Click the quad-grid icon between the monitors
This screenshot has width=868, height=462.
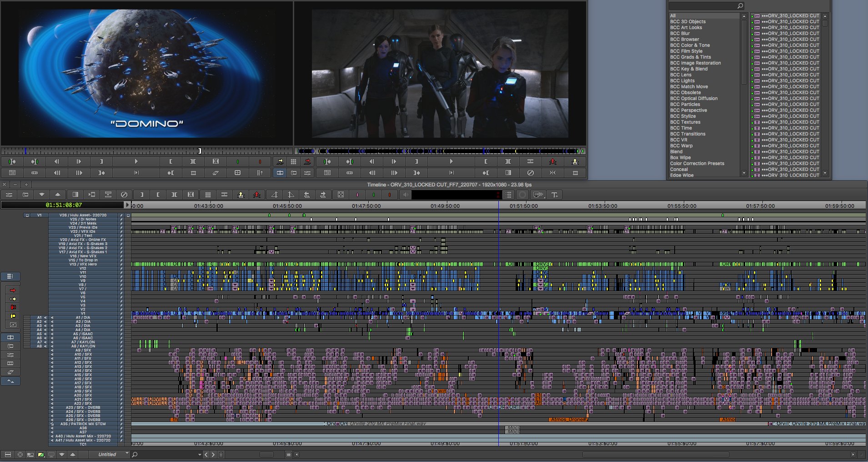click(x=294, y=161)
